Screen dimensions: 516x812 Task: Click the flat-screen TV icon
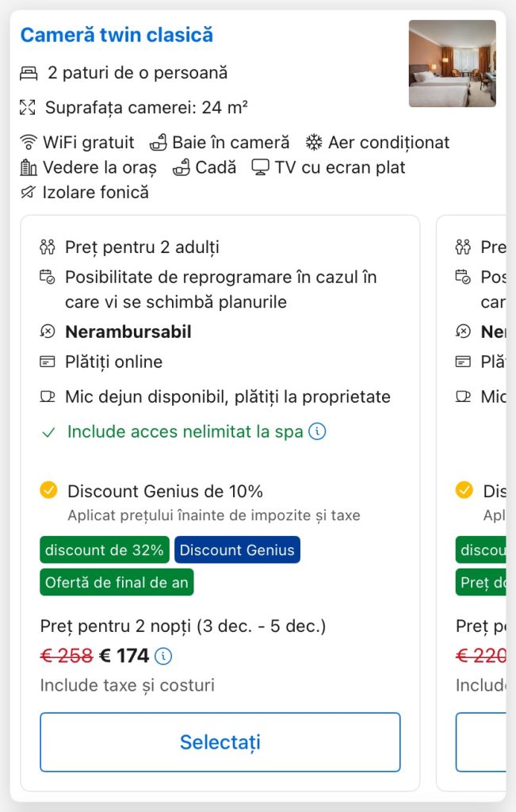[x=260, y=167]
